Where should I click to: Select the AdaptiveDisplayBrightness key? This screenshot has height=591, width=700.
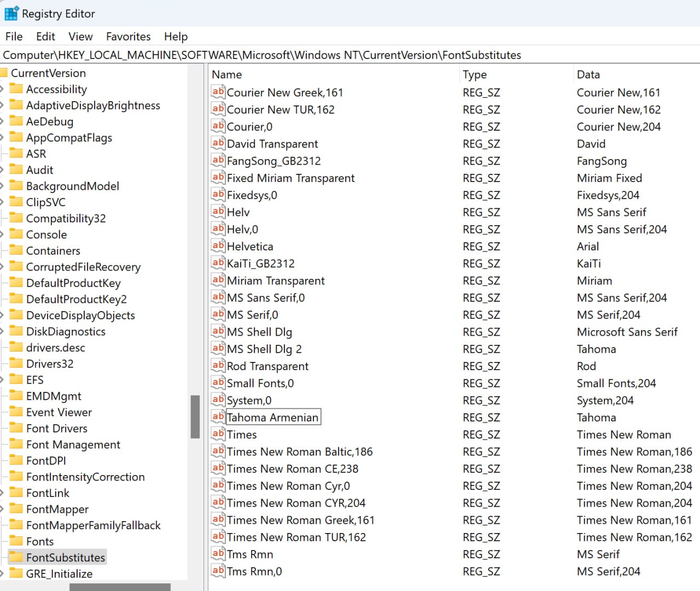93,105
